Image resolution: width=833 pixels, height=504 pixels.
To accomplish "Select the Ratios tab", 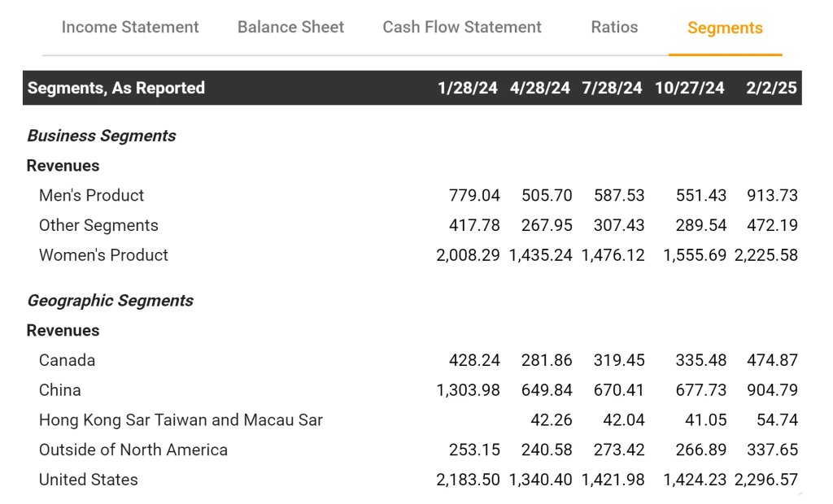I will tap(614, 28).
